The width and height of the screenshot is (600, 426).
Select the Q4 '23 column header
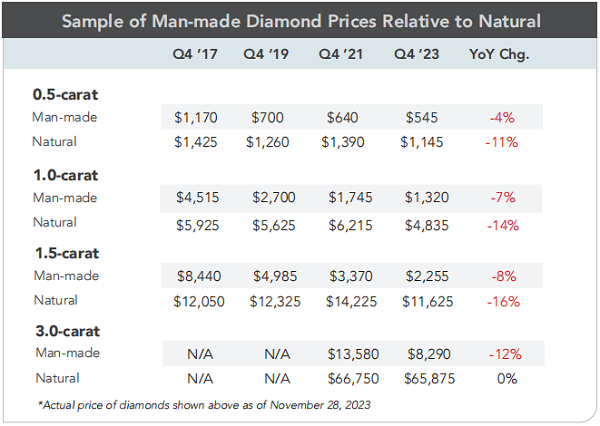417,54
